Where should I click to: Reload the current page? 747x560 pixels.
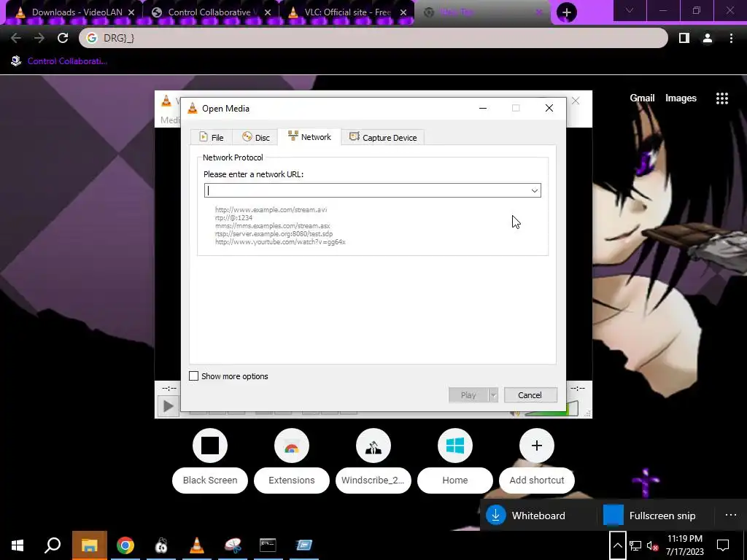tap(63, 38)
